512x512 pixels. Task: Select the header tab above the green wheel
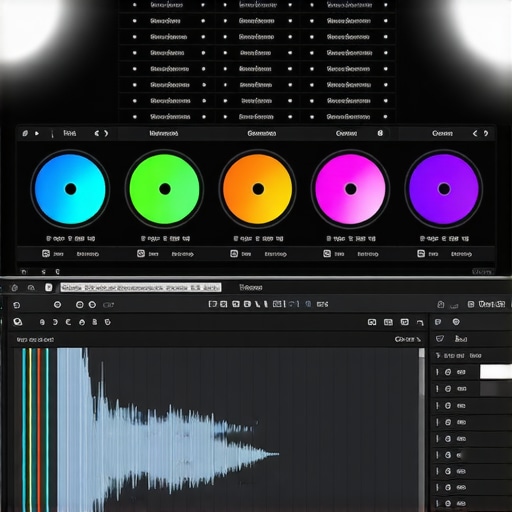pos(164,133)
